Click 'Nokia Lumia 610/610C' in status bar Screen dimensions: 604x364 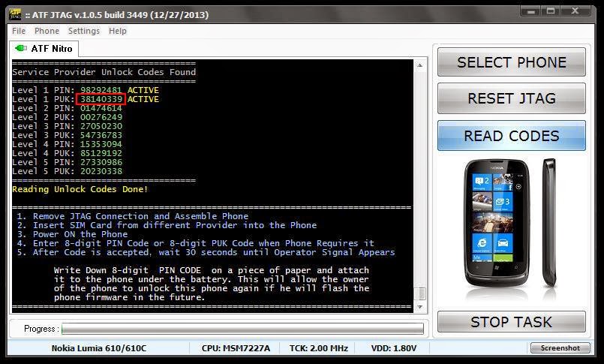tap(99, 348)
